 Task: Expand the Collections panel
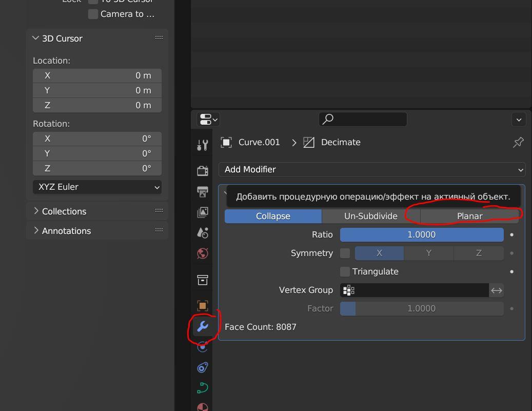36,211
